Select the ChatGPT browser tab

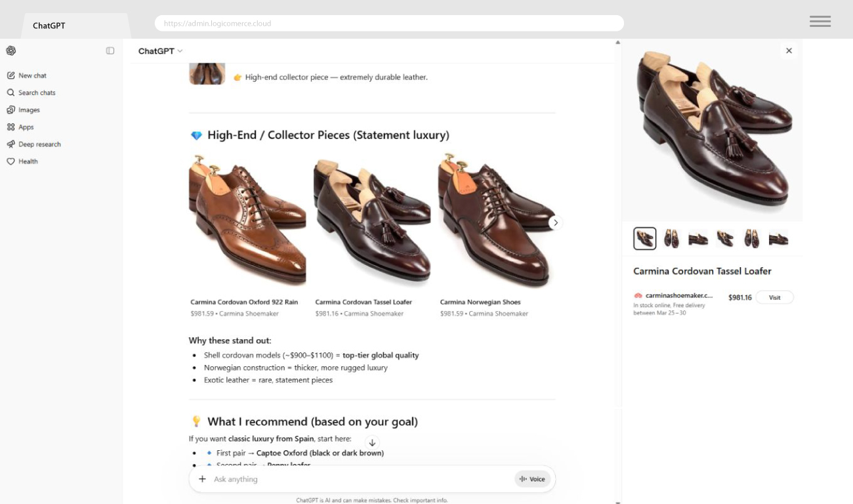(75, 26)
